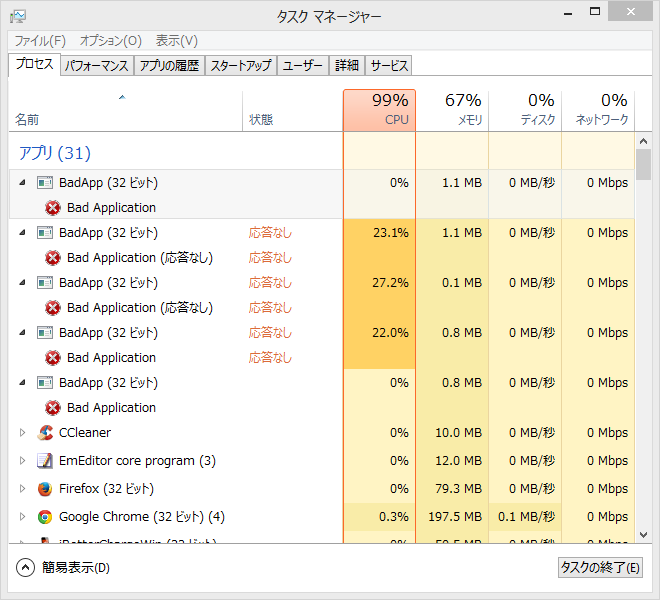Expand the Firefox process group

point(22,489)
